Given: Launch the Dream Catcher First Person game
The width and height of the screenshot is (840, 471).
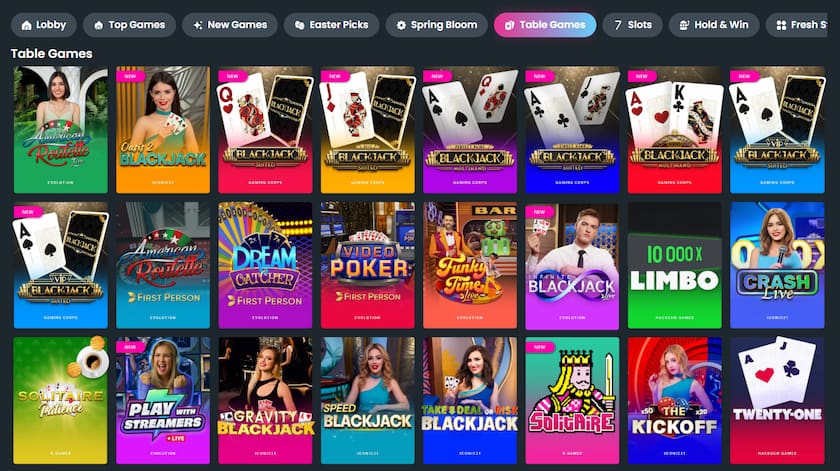Looking at the screenshot, I should [265, 265].
